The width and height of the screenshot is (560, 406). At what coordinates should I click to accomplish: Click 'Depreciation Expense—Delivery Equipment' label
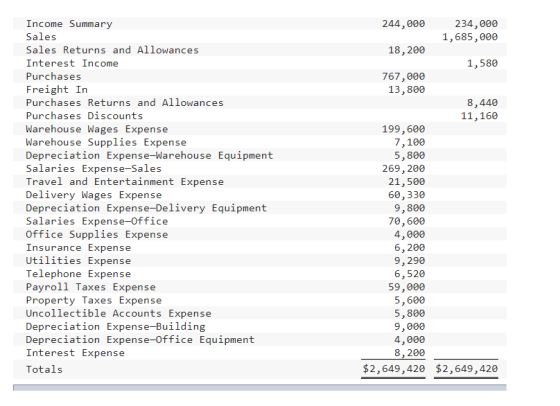[146, 208]
